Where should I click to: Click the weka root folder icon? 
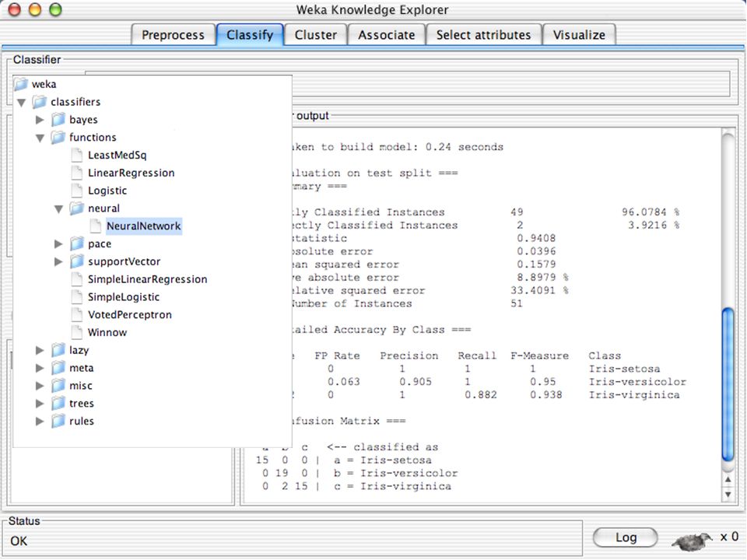(21, 84)
